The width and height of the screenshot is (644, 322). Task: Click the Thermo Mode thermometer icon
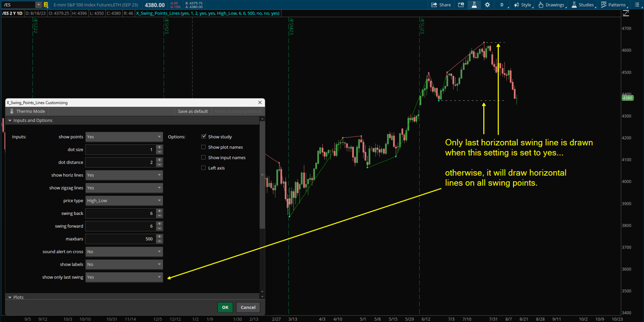point(12,111)
